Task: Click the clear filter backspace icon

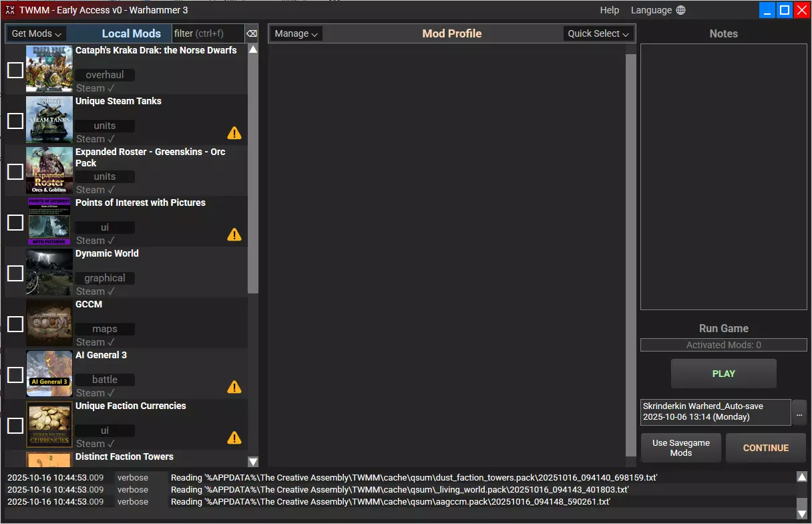Action: point(251,33)
